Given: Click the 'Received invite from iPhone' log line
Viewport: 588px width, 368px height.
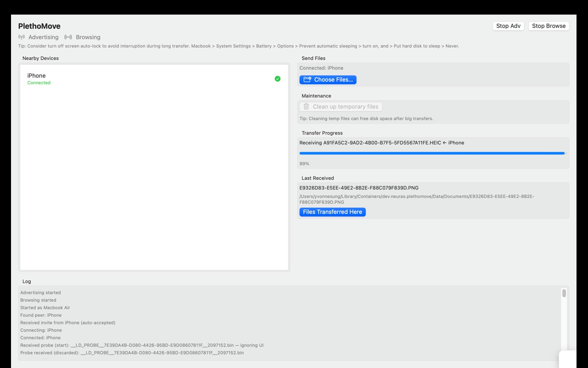Looking at the screenshot, I should [68, 322].
